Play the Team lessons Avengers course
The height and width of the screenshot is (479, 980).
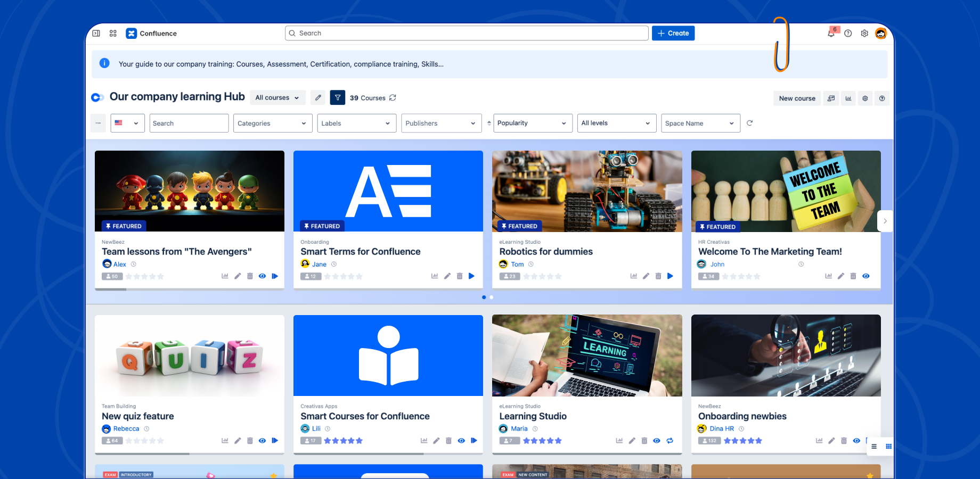[x=275, y=276]
